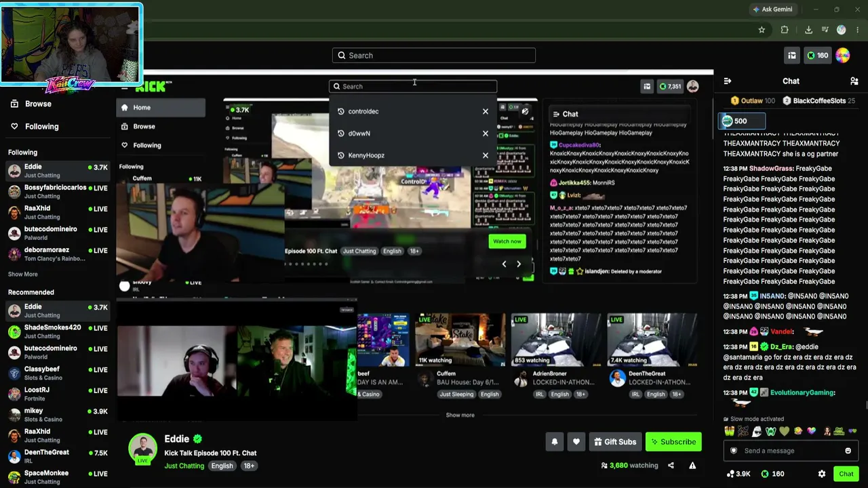868x488 pixels.
Task: Click the Ask Gemini button
Action: 772,9
